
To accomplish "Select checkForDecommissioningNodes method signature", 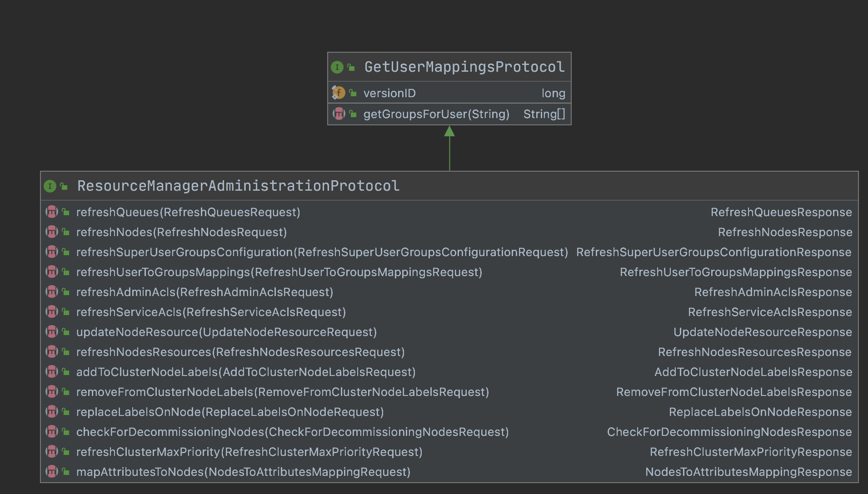I will pyautogui.click(x=293, y=432).
